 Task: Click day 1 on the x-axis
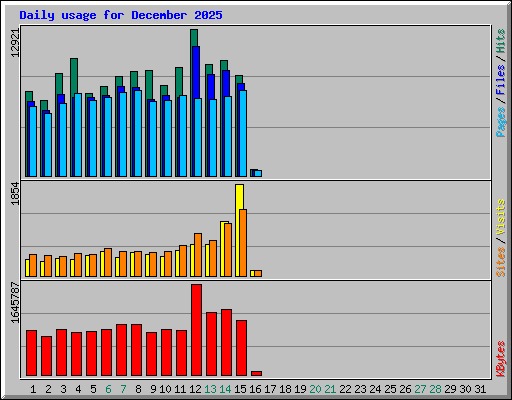click(x=33, y=389)
